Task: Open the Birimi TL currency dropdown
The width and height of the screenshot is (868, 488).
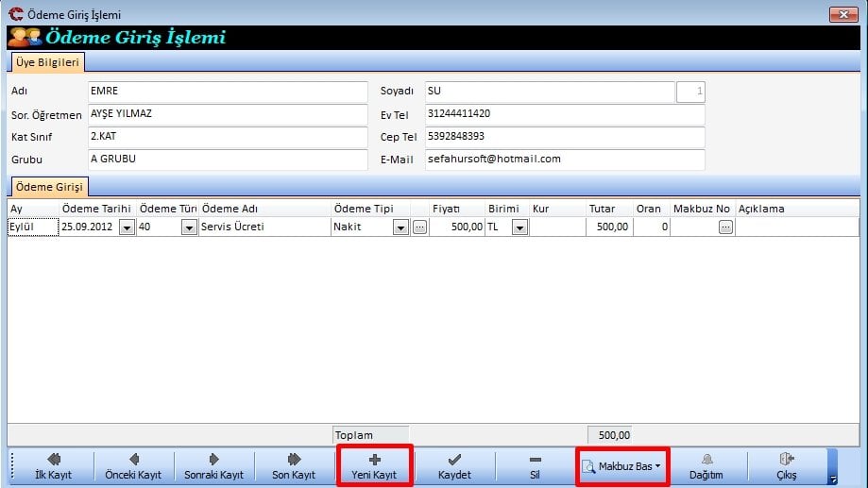Action: point(519,227)
